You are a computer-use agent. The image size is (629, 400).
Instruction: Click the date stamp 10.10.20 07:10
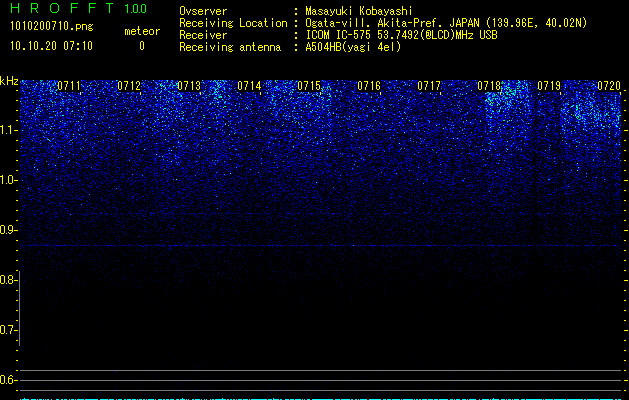click(51, 46)
